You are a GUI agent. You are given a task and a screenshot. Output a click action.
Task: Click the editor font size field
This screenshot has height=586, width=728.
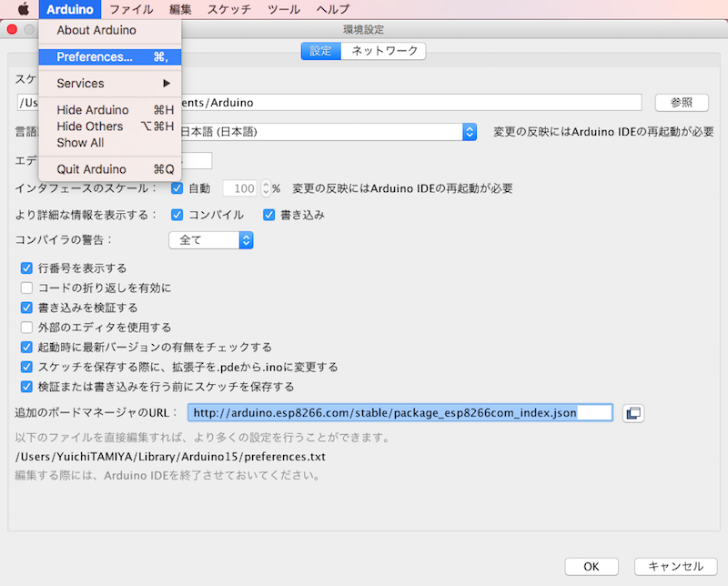click(x=197, y=161)
